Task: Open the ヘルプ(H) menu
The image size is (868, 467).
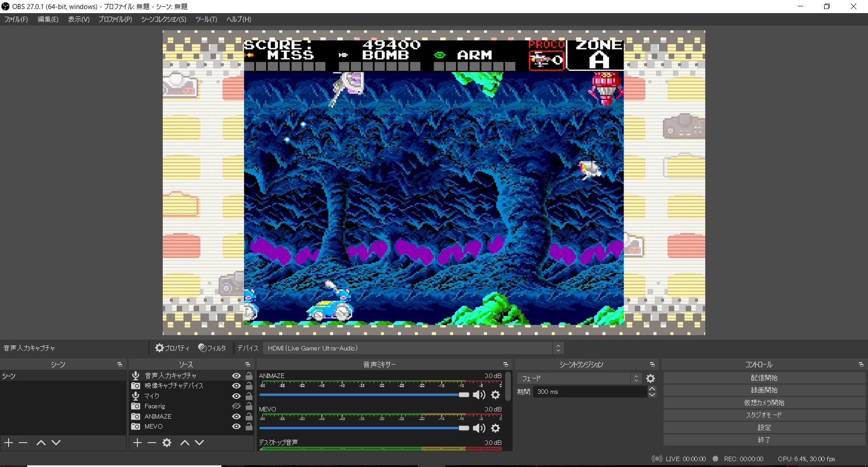Action: 239,19
